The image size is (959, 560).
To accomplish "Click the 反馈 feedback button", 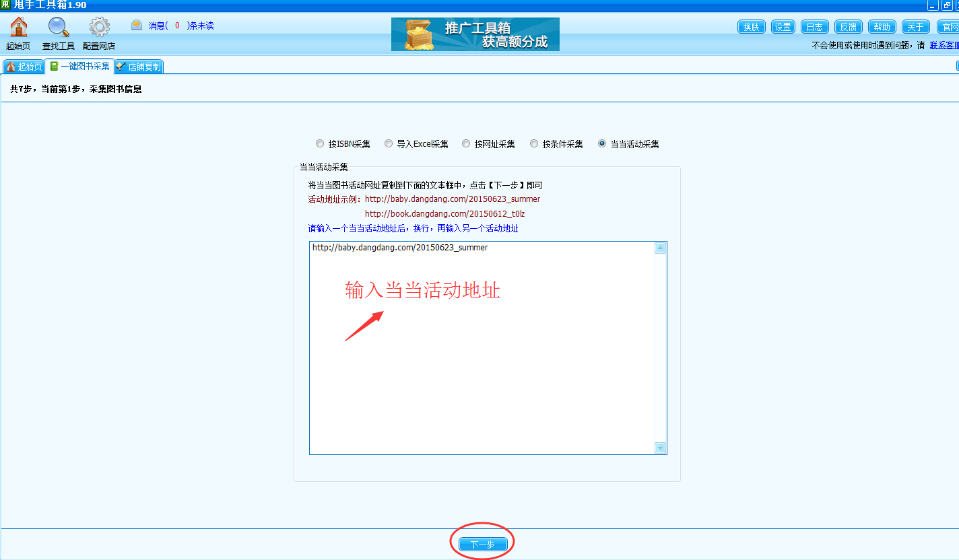I will 849,27.
